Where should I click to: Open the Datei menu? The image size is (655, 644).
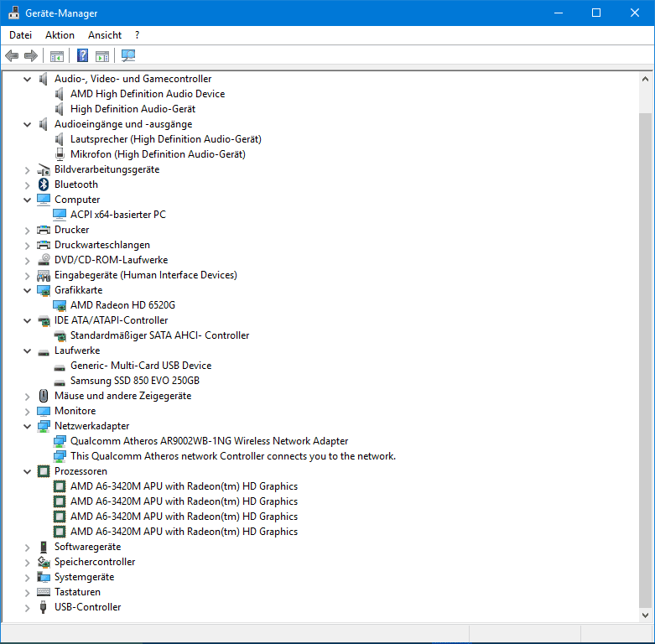pyautogui.click(x=20, y=35)
